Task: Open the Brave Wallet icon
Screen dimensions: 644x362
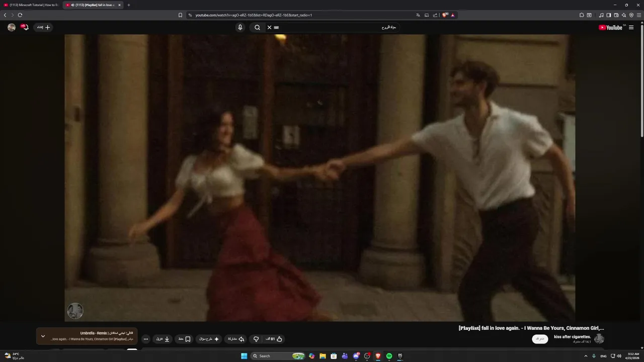Action: point(616,15)
